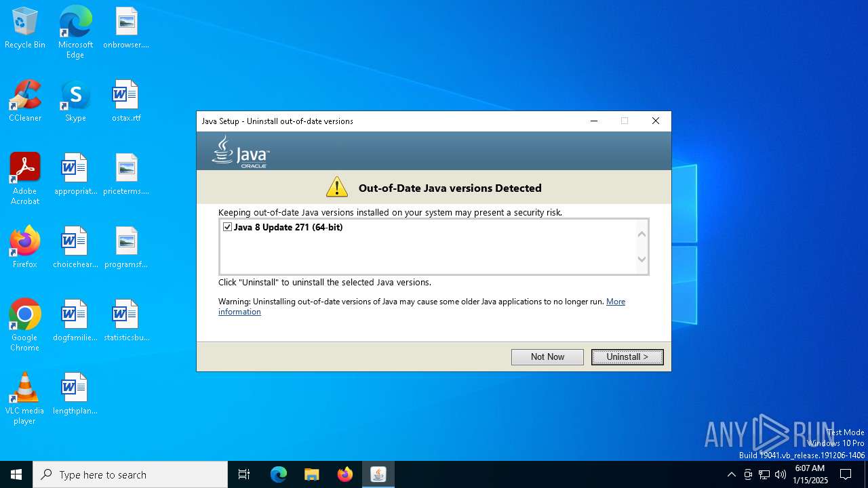Click the taskbar clock showing 6:07 AM
868x488 pixels.
pyautogui.click(x=810, y=474)
